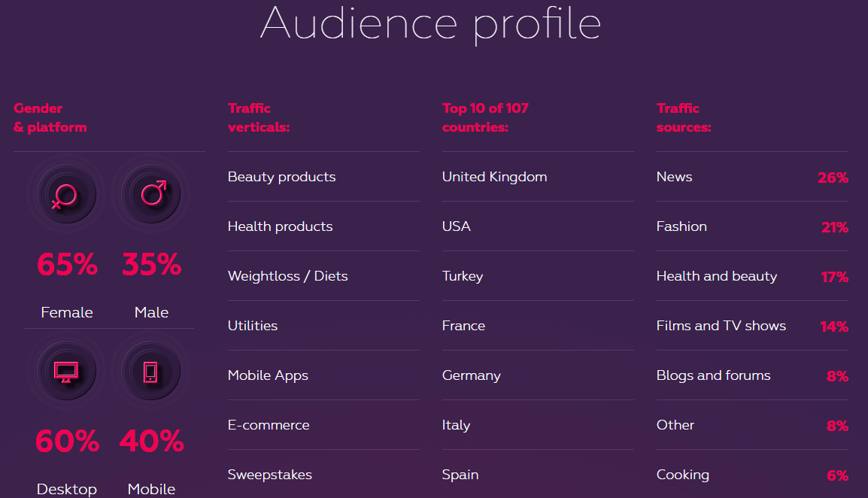Choose Mobile Apps vertical

point(268,375)
